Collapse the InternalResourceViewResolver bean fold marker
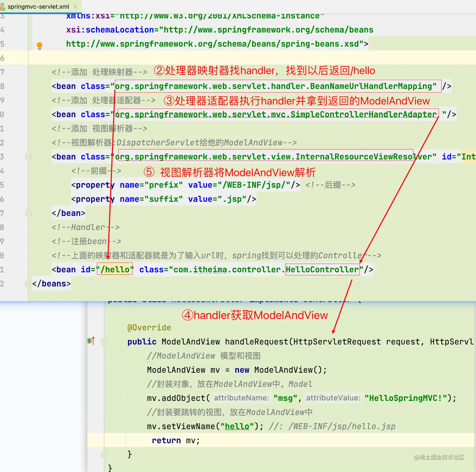The image size is (476, 472). pos(28,157)
